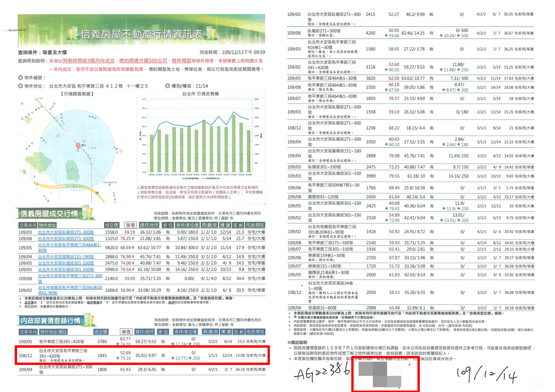Click 物件地址/備註 header in 內政部實價登錄行情 table
The height and width of the screenshot is (392, 555).
(x=53, y=332)
